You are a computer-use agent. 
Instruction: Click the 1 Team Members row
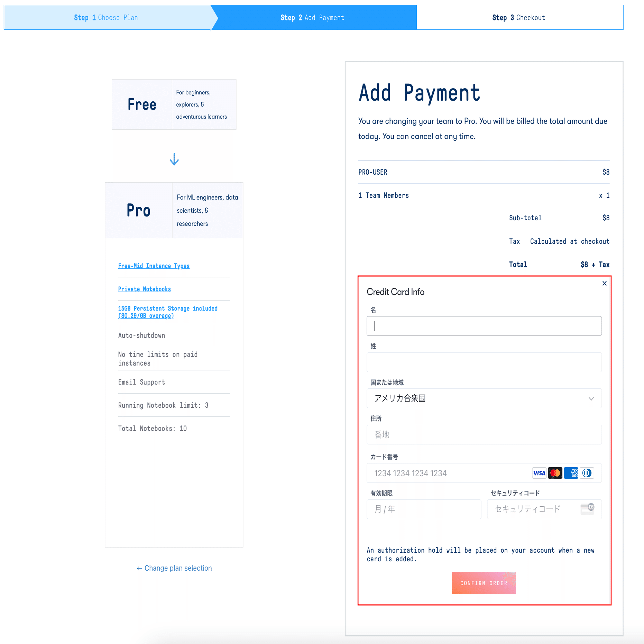click(484, 195)
